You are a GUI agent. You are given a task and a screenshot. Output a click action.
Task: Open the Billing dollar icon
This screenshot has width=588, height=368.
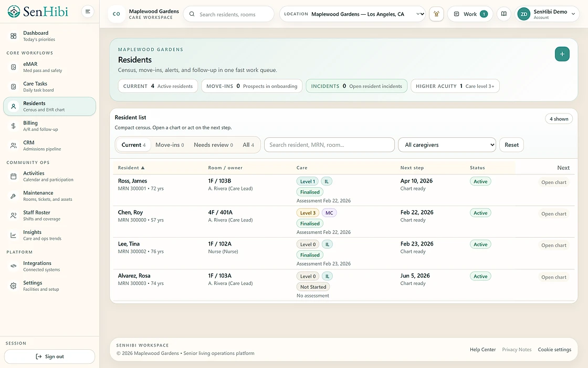pos(14,126)
